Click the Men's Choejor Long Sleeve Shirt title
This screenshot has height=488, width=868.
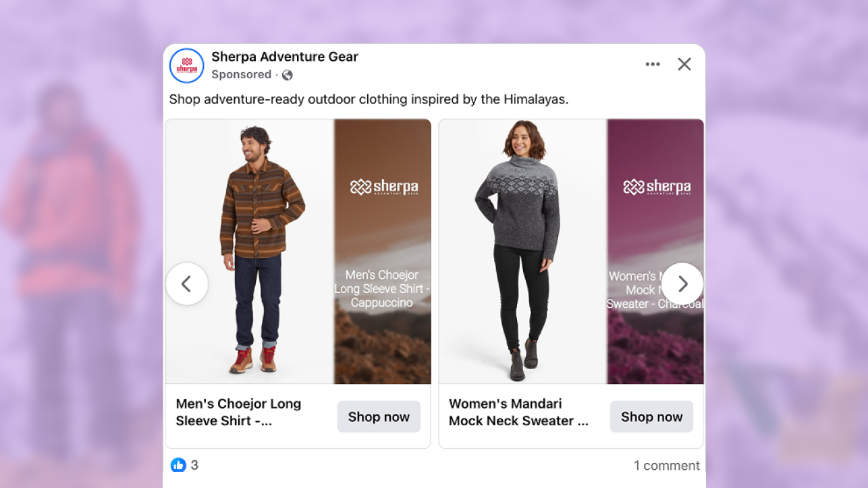click(238, 412)
